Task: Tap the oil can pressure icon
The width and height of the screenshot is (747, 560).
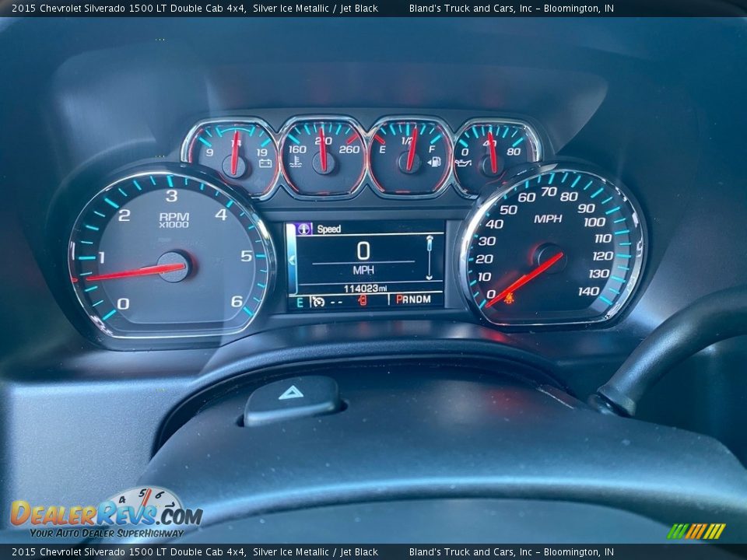Action: click(x=462, y=163)
